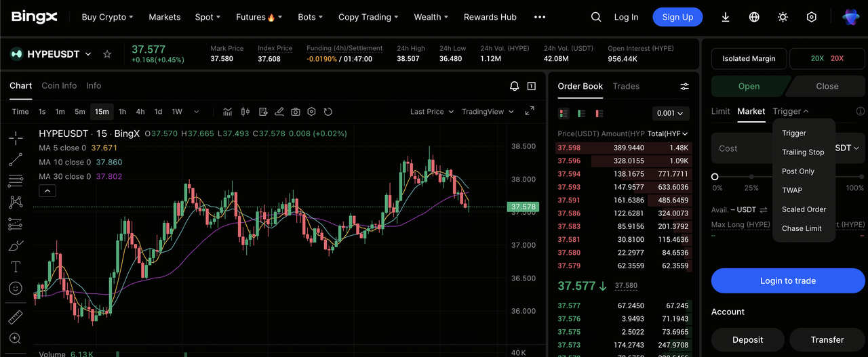Image resolution: width=868 pixels, height=357 pixels.
Task: Click the chart price alert bell icon
Action: 514,86
